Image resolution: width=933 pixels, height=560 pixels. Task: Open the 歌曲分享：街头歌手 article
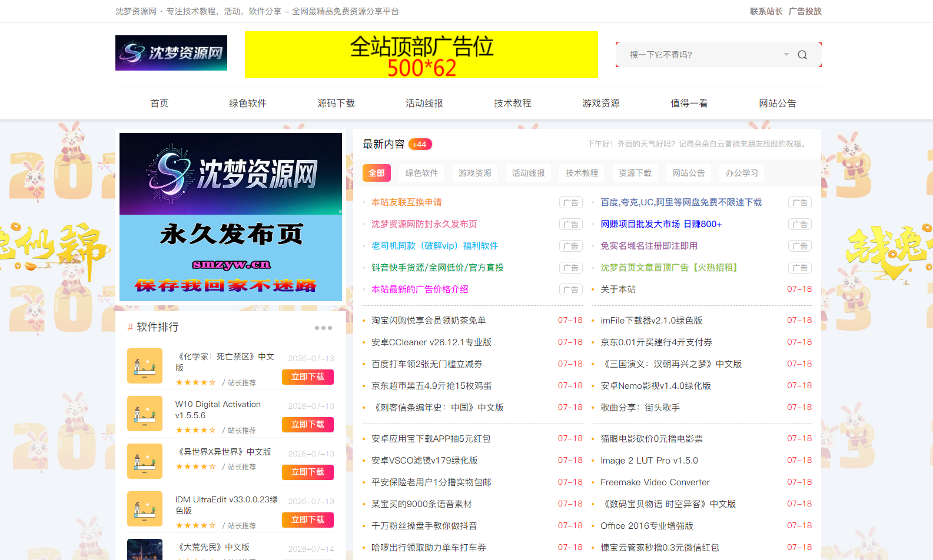point(640,408)
